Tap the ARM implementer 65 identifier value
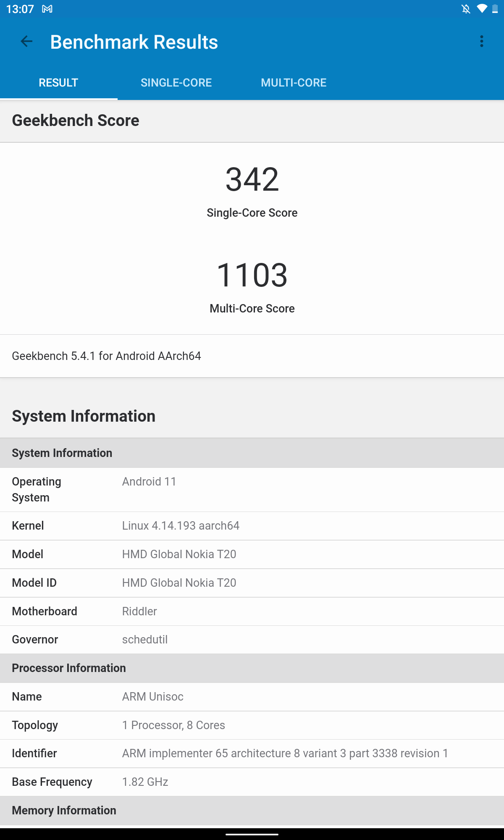The height and width of the screenshot is (840, 504). coord(285,753)
